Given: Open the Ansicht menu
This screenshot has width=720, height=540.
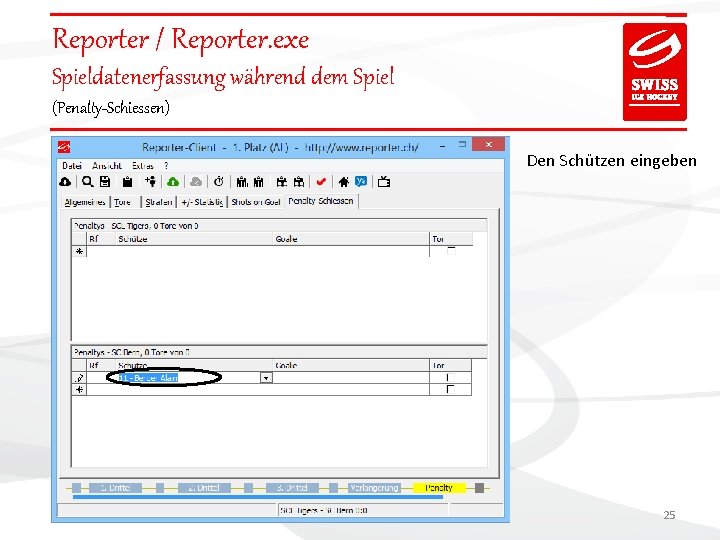Looking at the screenshot, I should click(x=107, y=165).
